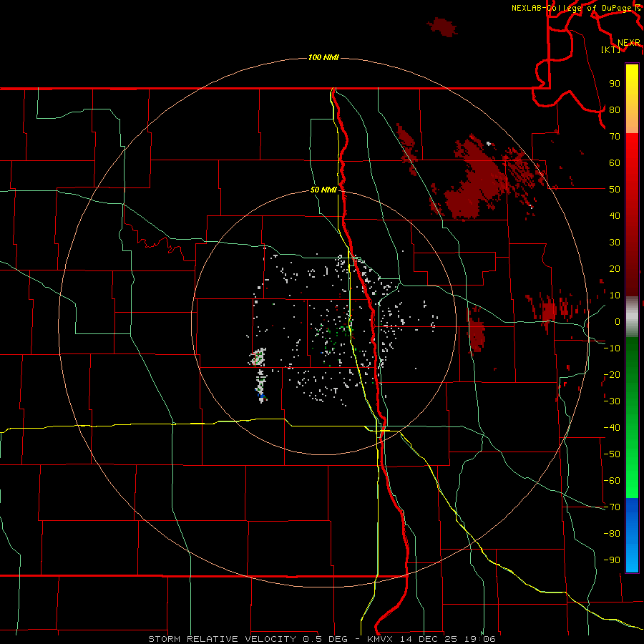Image resolution: width=644 pixels, height=644 pixels.
Task: Click the -30 value on the velocity scale
Action: (x=612, y=401)
